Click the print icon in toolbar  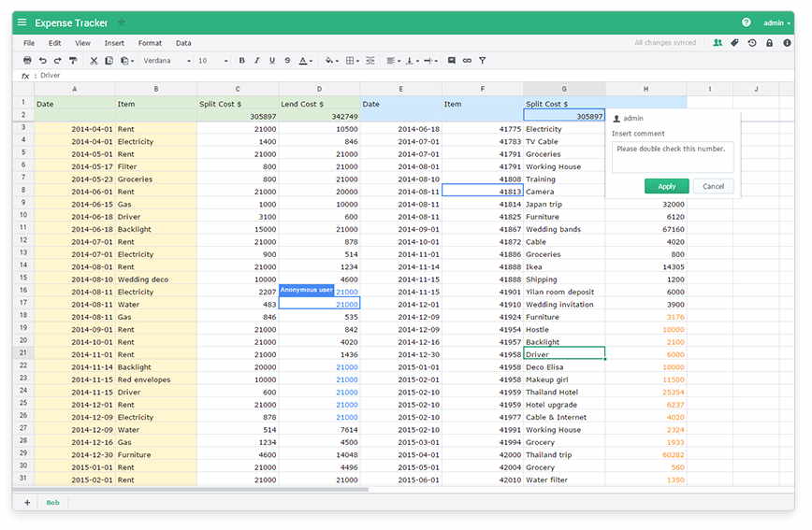[x=28, y=61]
